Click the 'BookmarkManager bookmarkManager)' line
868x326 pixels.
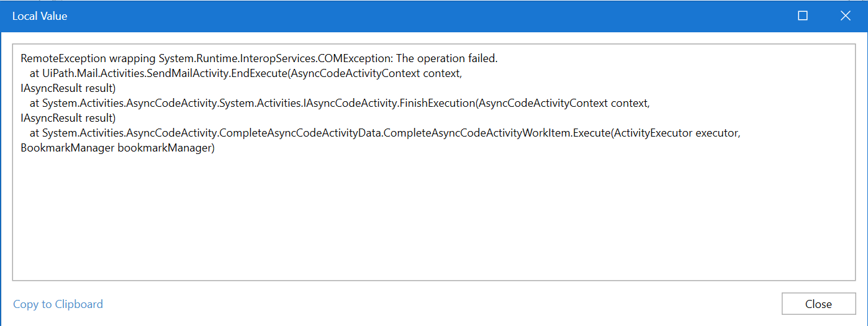[x=117, y=148]
